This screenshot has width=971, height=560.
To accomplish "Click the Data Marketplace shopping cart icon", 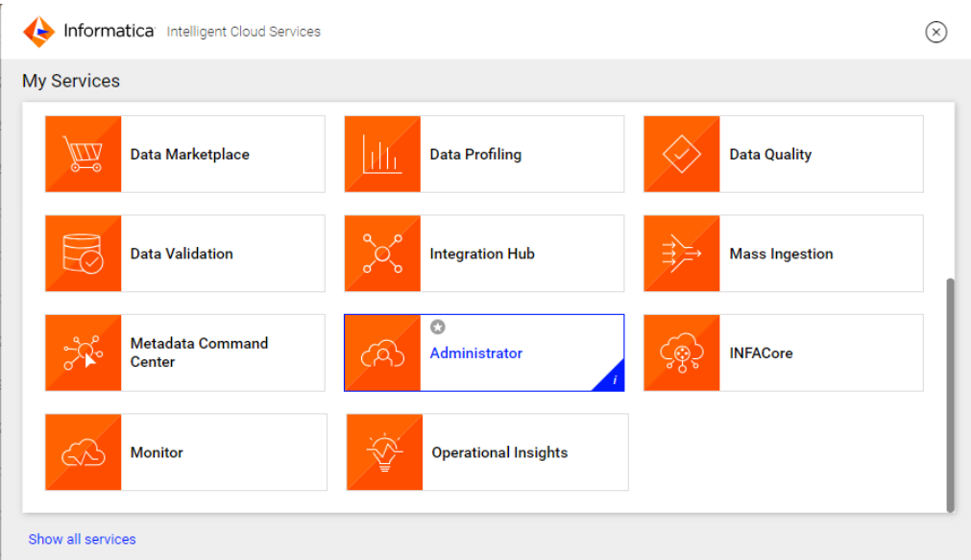I will pos(83,154).
